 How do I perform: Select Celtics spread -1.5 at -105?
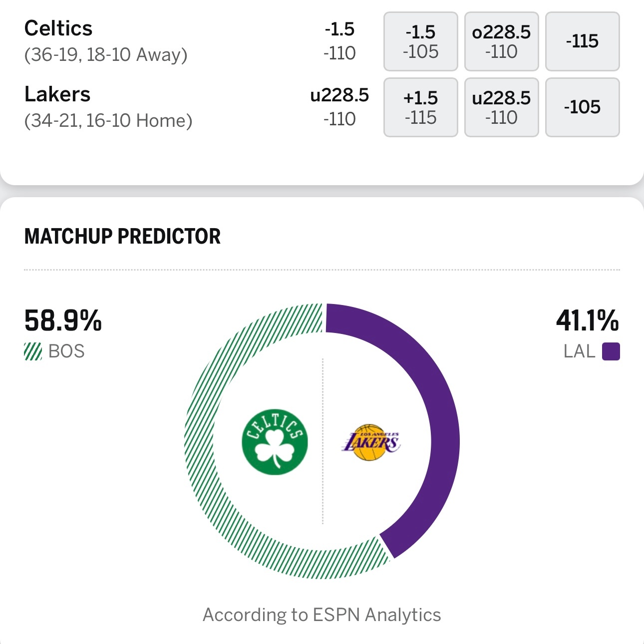point(421,41)
